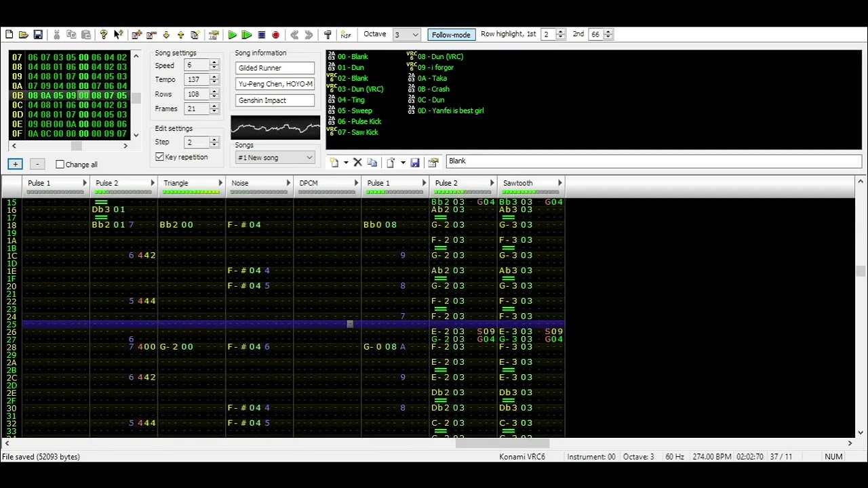
Task: Remove the current frame via the toolbar icon
Action: (x=151, y=35)
